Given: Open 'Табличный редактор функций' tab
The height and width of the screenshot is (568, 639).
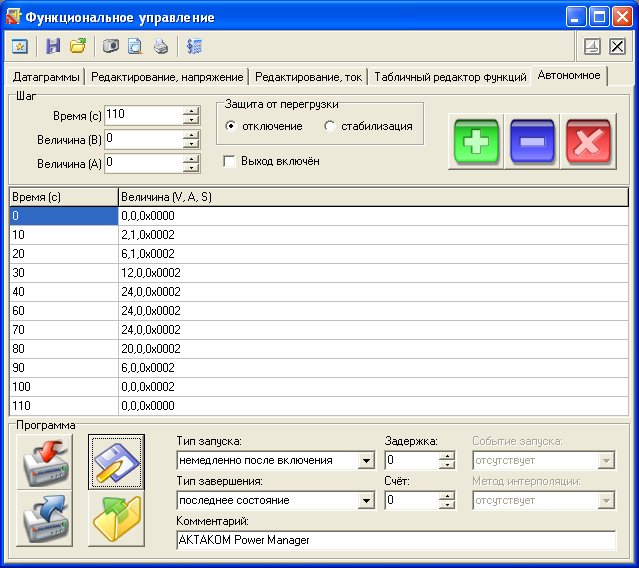Looking at the screenshot, I should [x=450, y=77].
